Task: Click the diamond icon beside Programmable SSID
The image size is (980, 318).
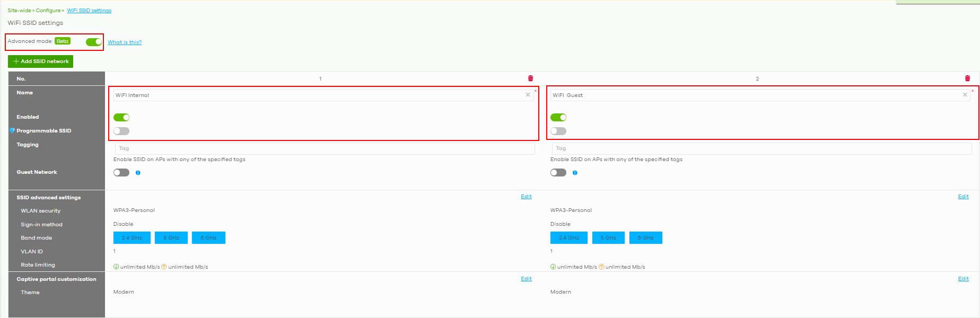Action: pyautogui.click(x=12, y=130)
